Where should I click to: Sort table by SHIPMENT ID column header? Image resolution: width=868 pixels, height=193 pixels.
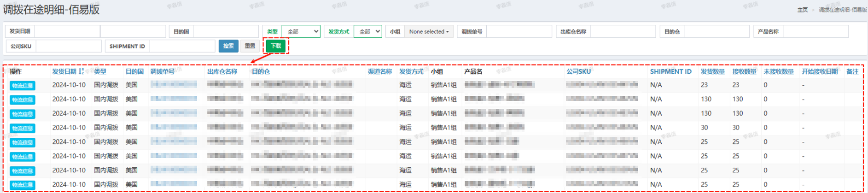(670, 72)
